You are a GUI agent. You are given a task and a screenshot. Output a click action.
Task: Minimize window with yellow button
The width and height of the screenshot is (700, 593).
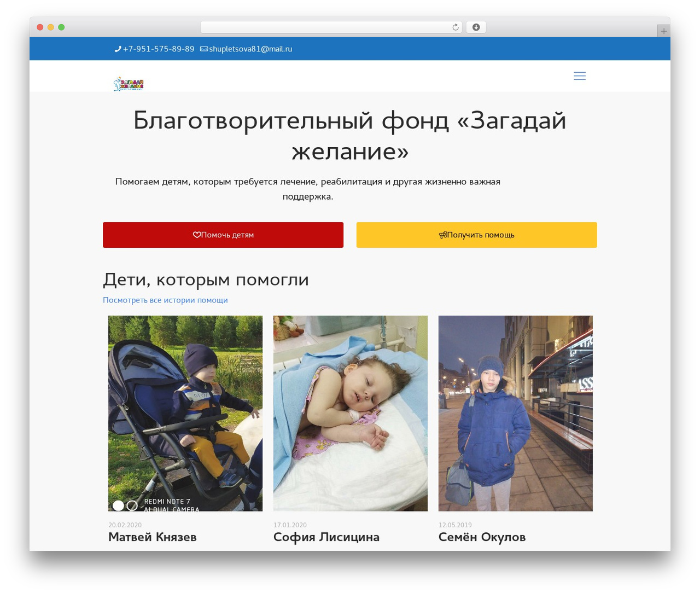click(x=51, y=27)
